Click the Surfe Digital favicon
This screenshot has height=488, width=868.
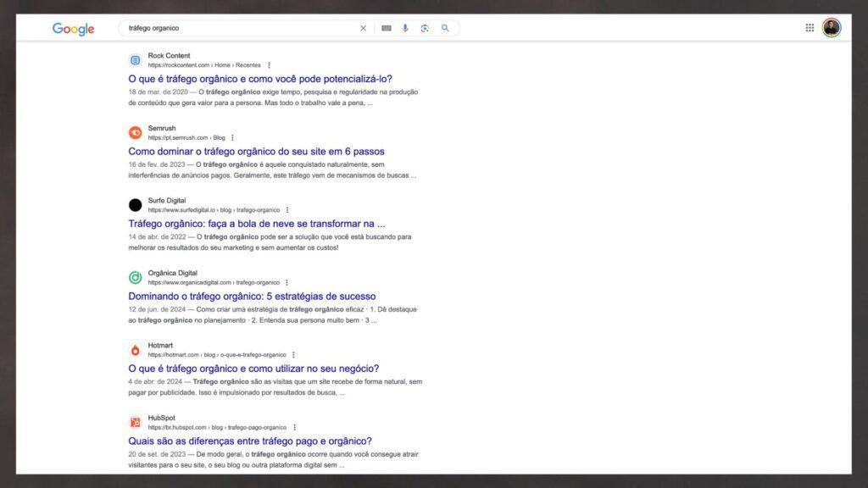(x=135, y=205)
